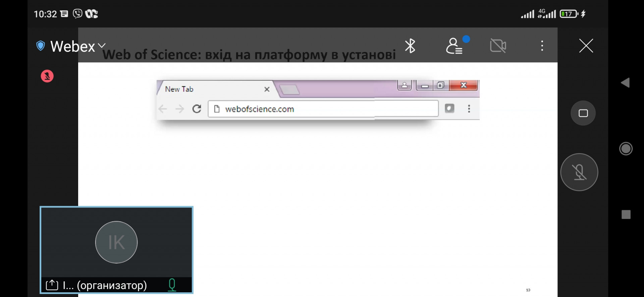Tap the battery status indicator
Viewport: 644px width, 297px height.
(x=569, y=14)
